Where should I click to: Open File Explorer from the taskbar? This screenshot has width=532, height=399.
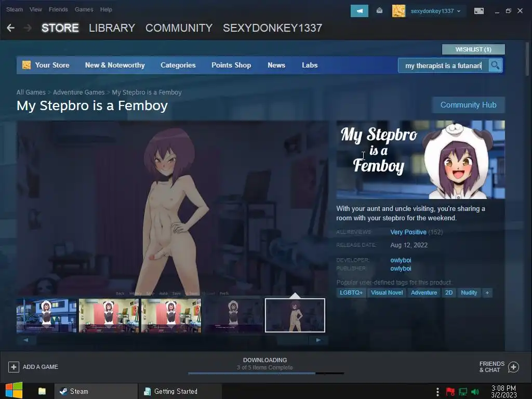click(42, 391)
